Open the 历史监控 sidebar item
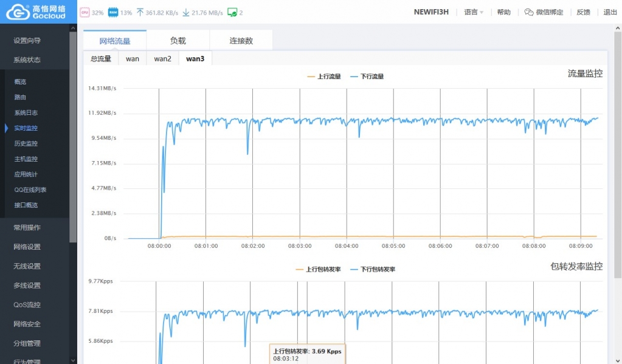The height and width of the screenshot is (364, 622). 26,143
